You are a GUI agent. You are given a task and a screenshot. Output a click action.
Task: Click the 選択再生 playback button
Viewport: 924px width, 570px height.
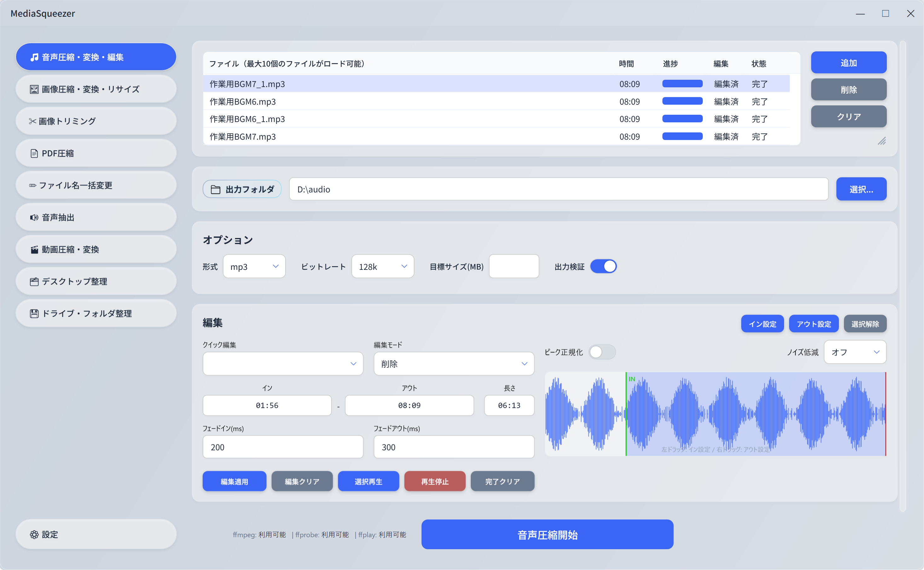coord(368,481)
